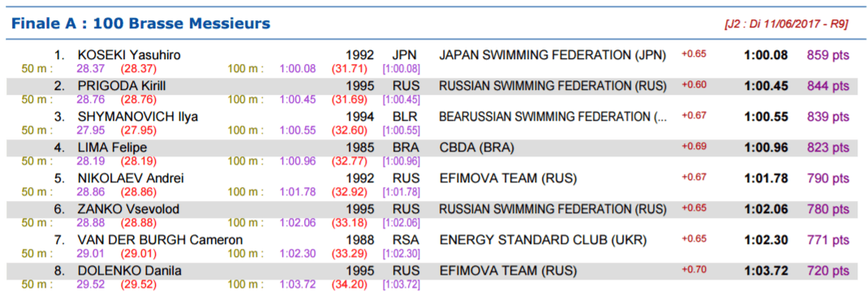Click the nation code JPN
Image resolution: width=868 pixels, height=295 pixels.
pyautogui.click(x=404, y=55)
